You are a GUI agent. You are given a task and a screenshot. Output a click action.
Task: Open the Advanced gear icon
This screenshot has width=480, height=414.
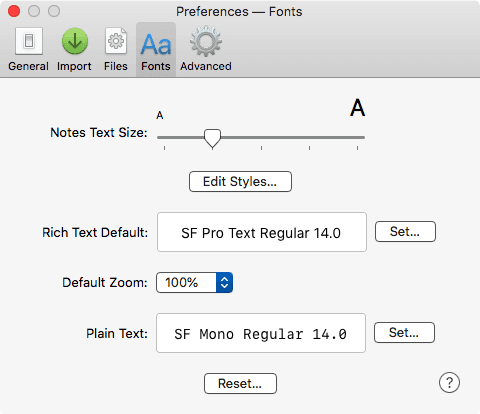click(206, 41)
